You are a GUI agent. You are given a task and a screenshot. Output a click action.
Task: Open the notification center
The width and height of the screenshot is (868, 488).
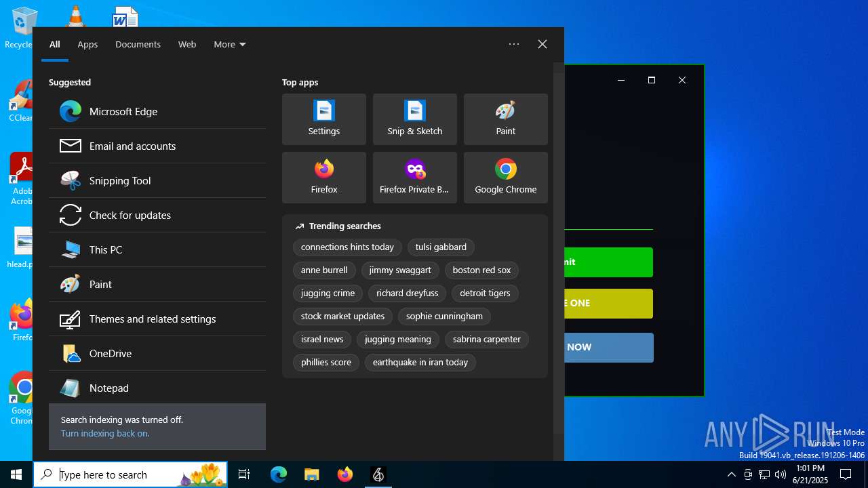(x=846, y=474)
